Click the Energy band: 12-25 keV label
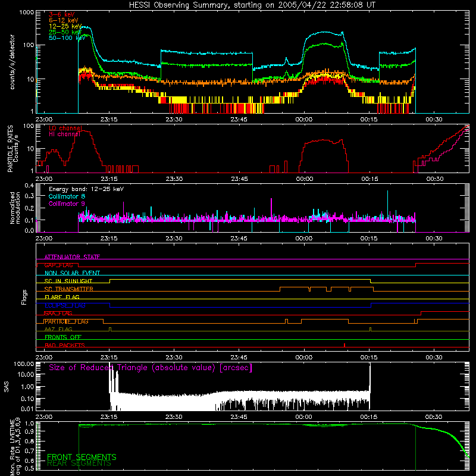Screen dimensions: 476x476 click(x=86, y=189)
